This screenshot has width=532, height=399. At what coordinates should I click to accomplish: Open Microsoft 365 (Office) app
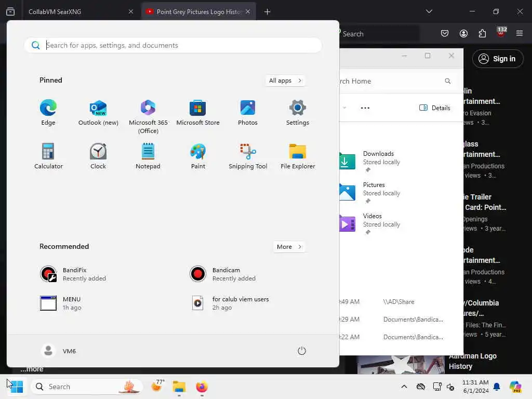tap(148, 116)
